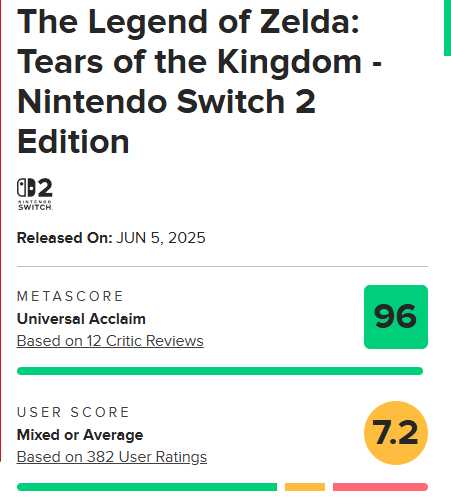Select the red negative user ratings segment
451x500 pixels.
[x=380, y=487]
